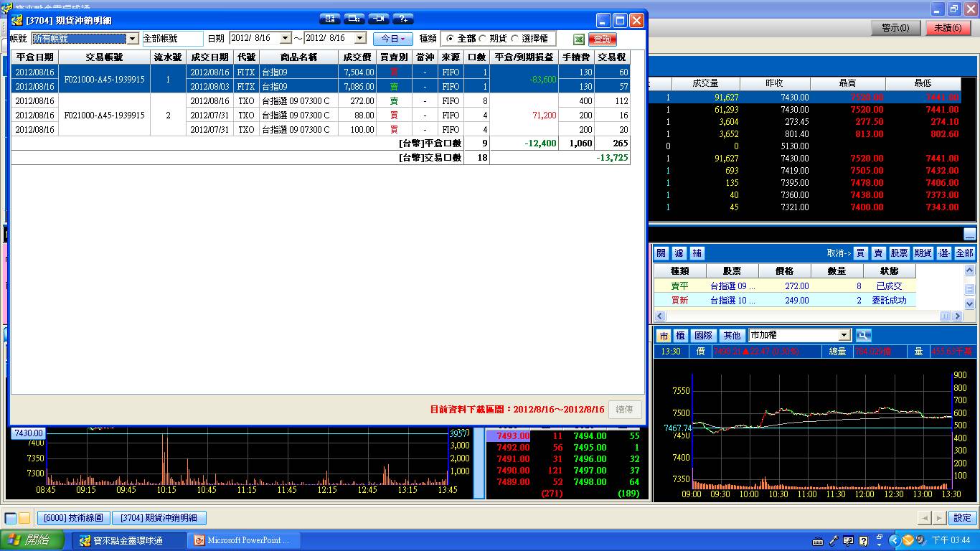Click the small blue panel icon below the quote list
Image resolution: width=980 pixels, height=551 pixels.
point(969,233)
